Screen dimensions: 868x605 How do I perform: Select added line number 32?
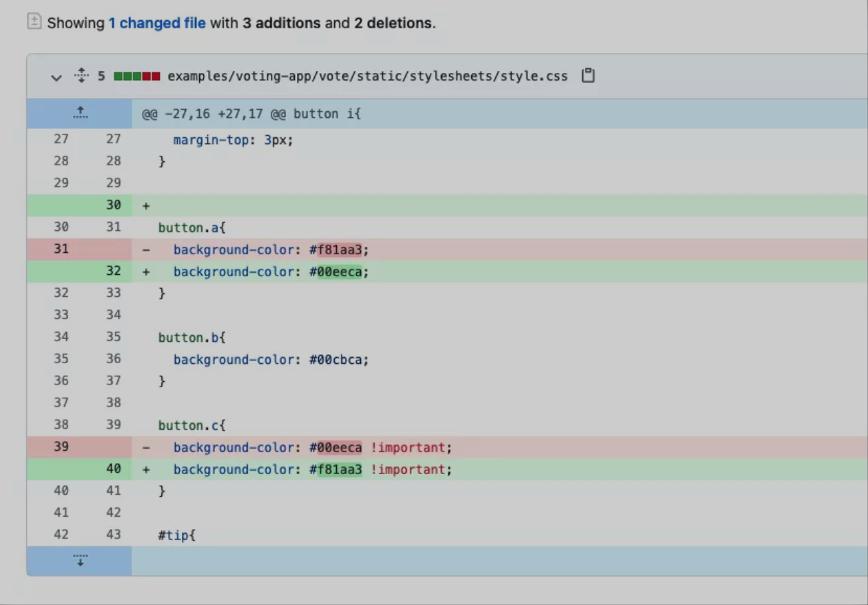click(114, 271)
